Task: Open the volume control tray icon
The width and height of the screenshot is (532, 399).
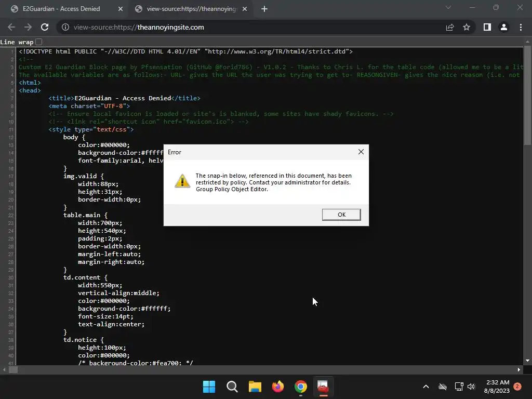Action: [471, 387]
